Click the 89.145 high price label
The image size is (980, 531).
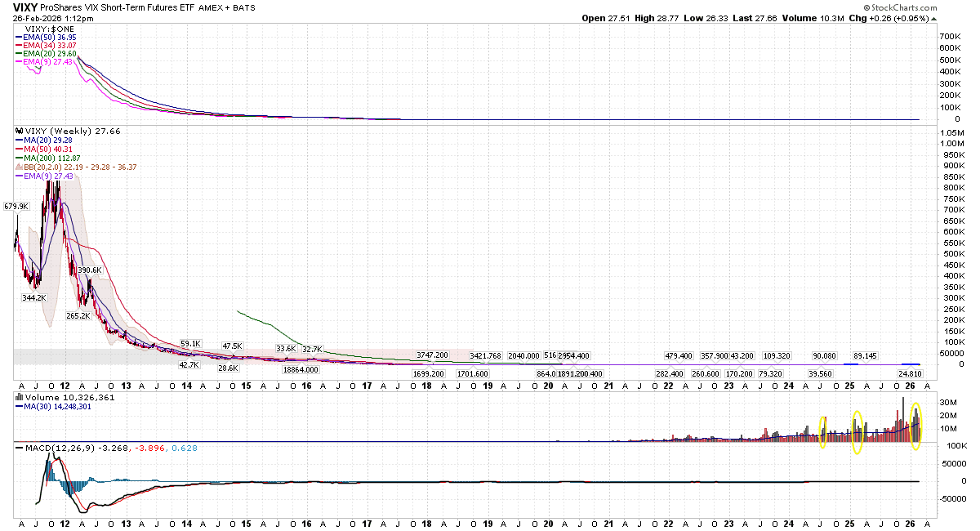pyautogui.click(x=865, y=356)
